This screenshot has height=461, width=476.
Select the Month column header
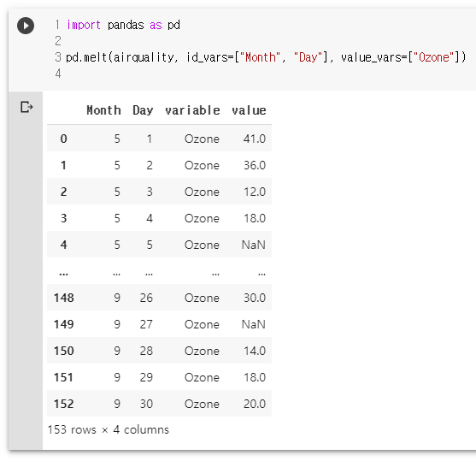coord(103,110)
